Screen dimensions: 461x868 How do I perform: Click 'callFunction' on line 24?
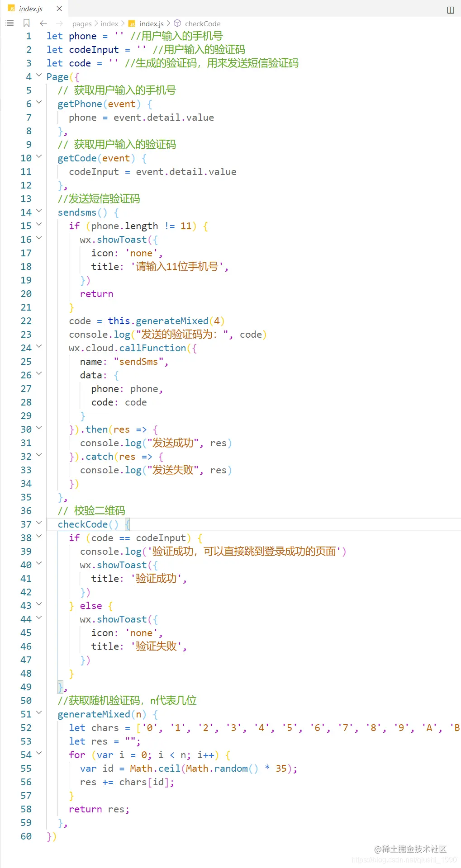point(152,348)
